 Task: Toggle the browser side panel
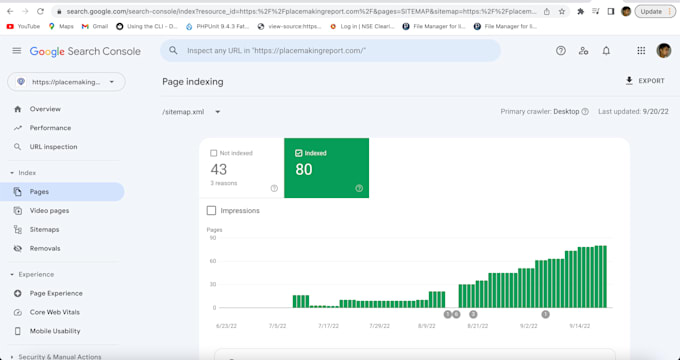coord(611,12)
